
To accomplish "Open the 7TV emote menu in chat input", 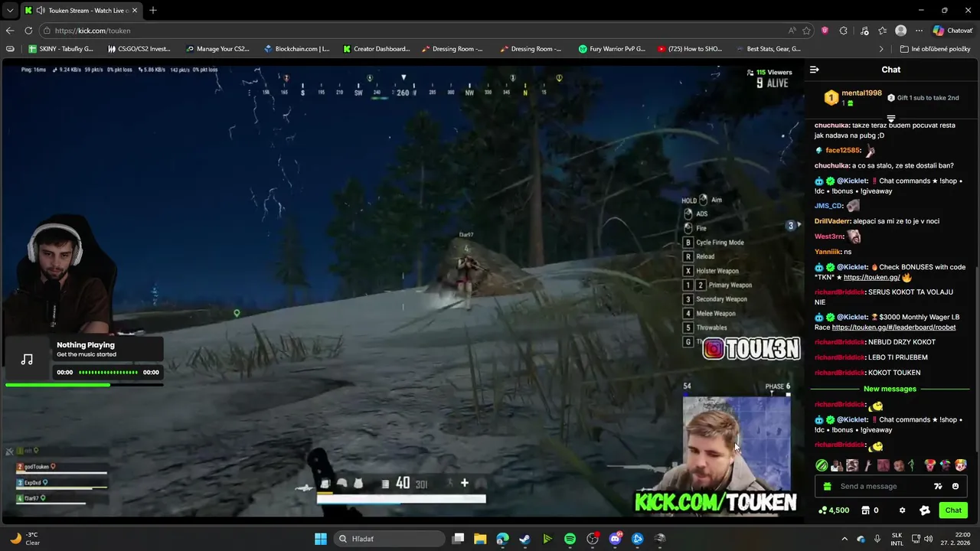I will click(938, 486).
